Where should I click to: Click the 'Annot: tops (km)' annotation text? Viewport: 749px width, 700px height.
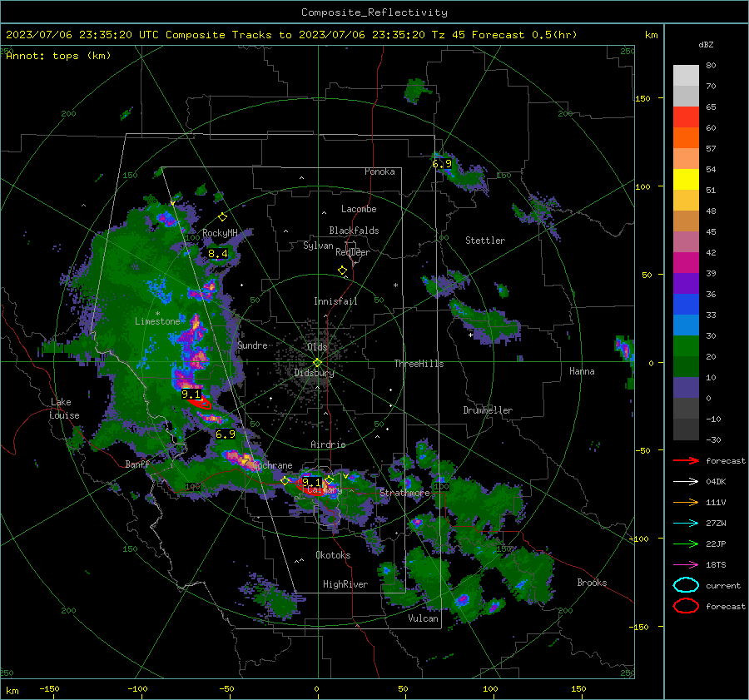tap(58, 56)
